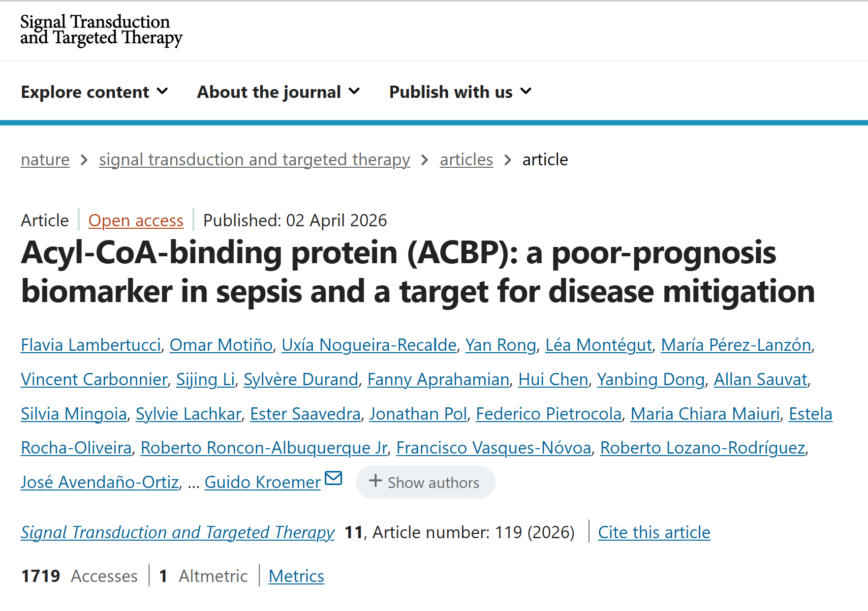868x611 pixels.
Task: View the article Metrics link
Action: coord(296,576)
